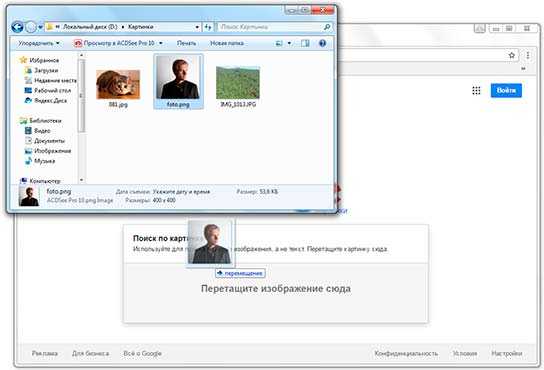Screen dimensions: 544x370
Task: Click the refresh icon beside address bar
Action: [208, 27]
